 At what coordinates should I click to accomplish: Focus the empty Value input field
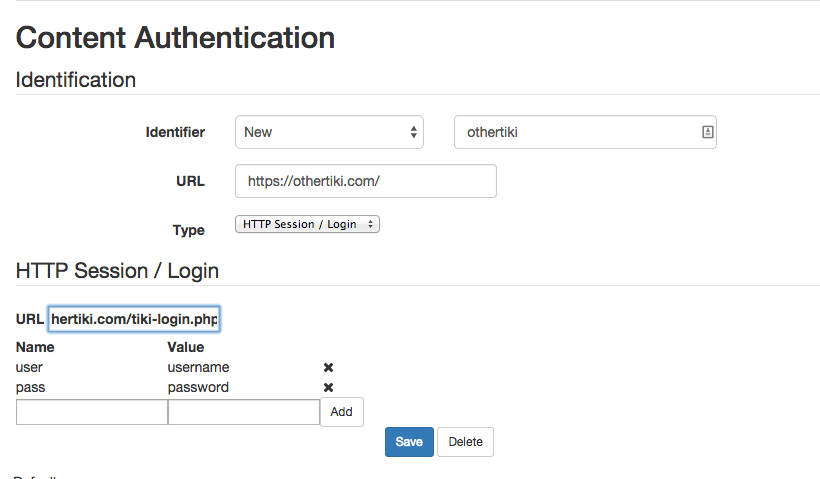click(x=244, y=412)
